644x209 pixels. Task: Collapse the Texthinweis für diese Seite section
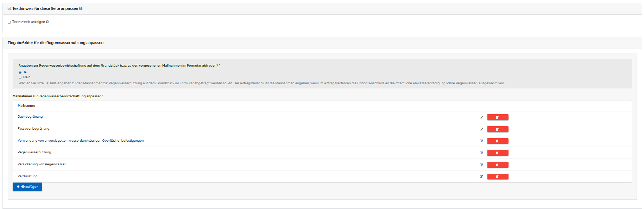(x=9, y=8)
